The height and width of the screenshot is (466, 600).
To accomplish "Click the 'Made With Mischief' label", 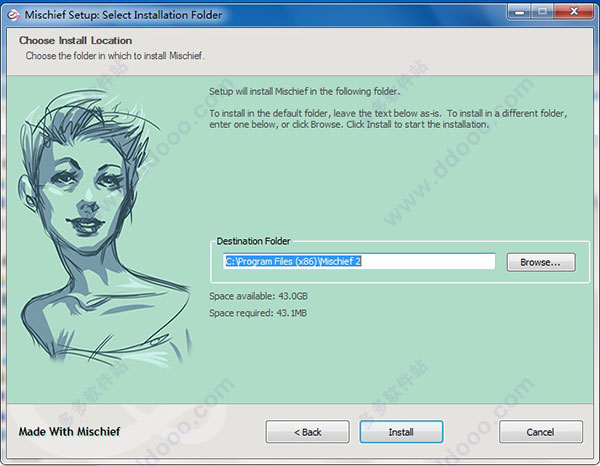I will [69, 432].
